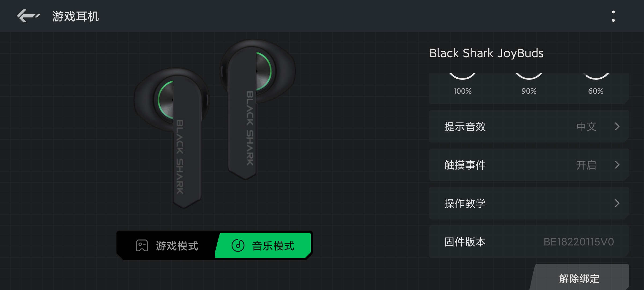Expand chevron next to 开启

coord(617,165)
